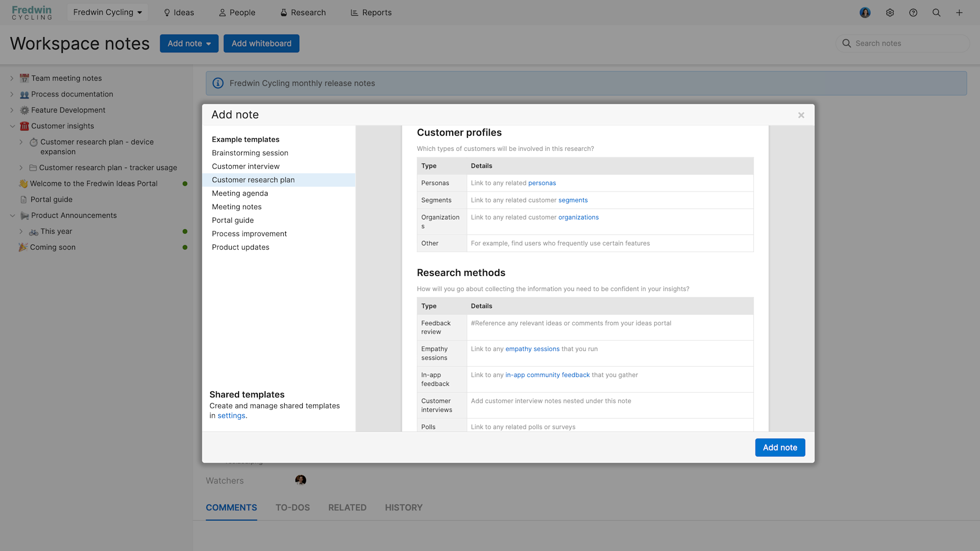Click the blue Add note button in dialog
Image resolution: width=980 pixels, height=551 pixels.
pyautogui.click(x=780, y=447)
